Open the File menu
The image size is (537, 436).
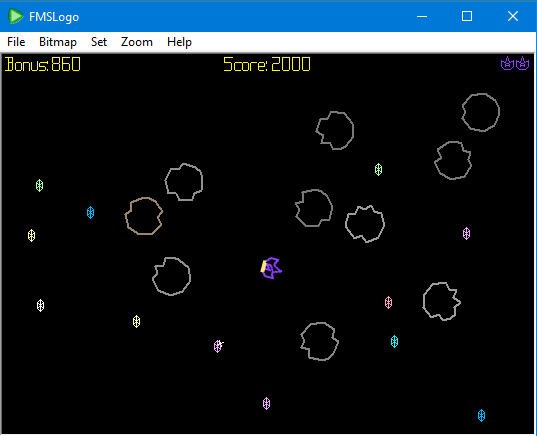(16, 42)
